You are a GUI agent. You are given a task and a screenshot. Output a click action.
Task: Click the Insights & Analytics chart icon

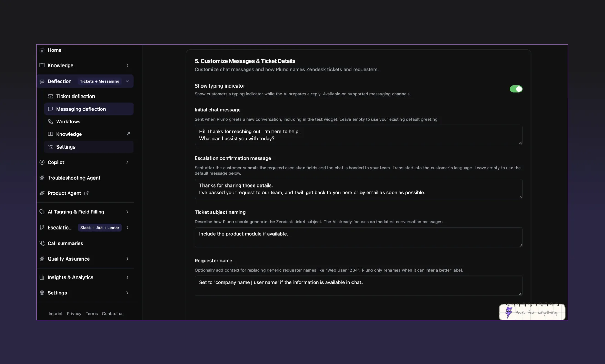click(x=42, y=277)
